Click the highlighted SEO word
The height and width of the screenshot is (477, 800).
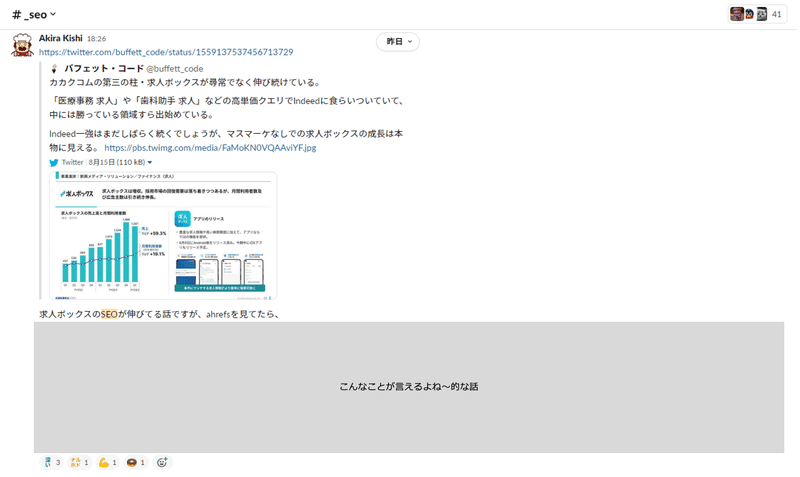click(x=109, y=314)
